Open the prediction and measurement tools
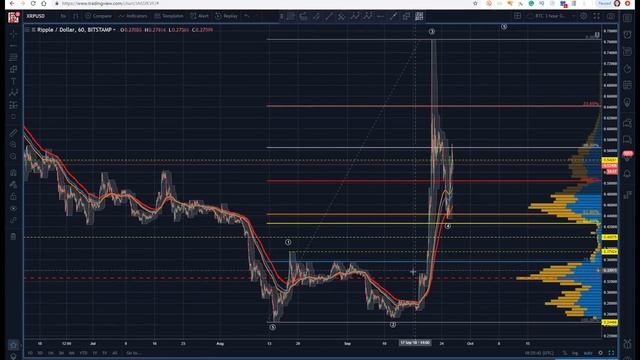 [x=13, y=105]
